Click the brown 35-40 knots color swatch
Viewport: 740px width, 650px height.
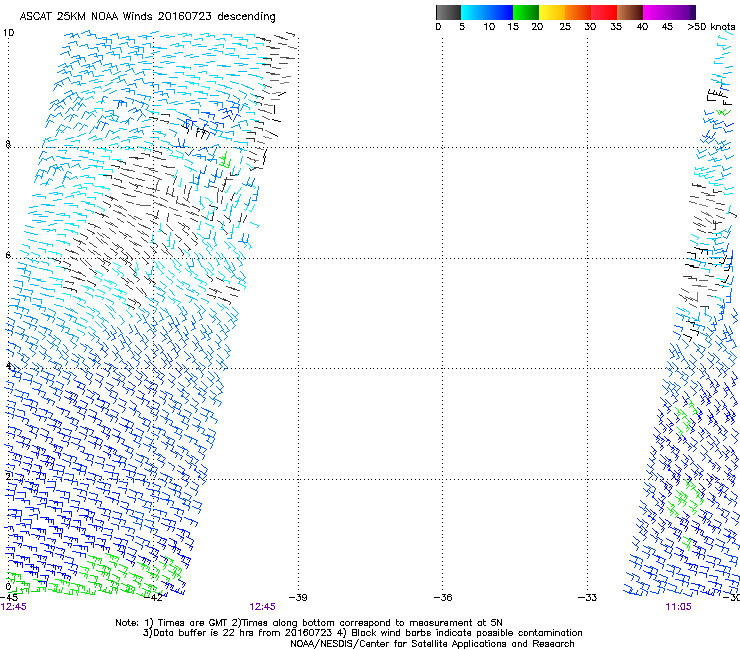(x=630, y=12)
